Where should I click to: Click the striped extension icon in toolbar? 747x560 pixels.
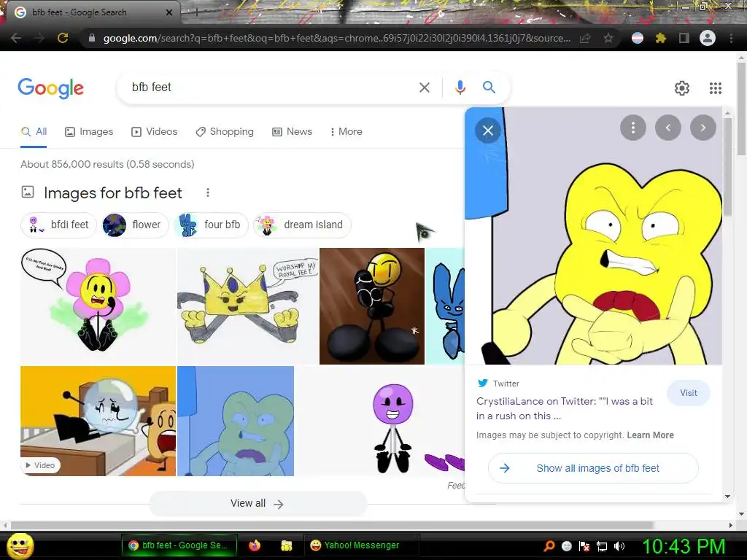(x=638, y=38)
